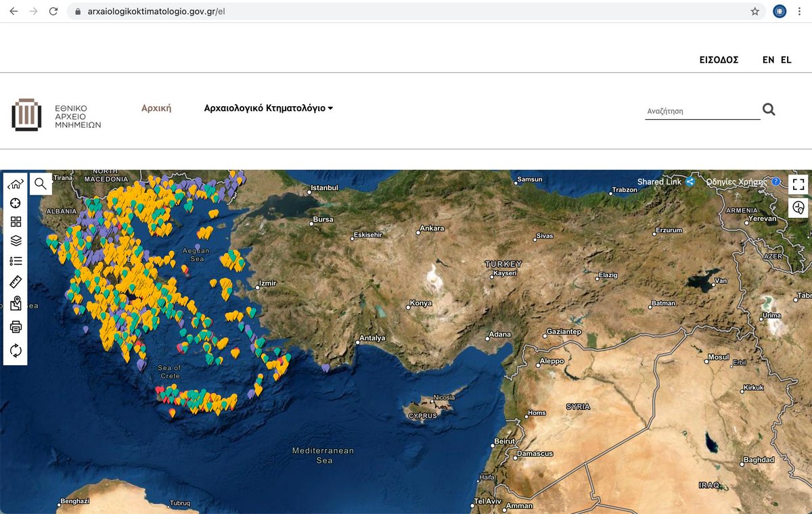Open the map location pin tool
Screen dimensions: 812x514
click(16, 304)
